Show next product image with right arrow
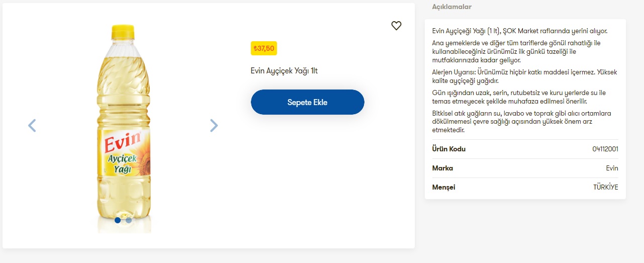This screenshot has width=644, height=263. pos(214,125)
